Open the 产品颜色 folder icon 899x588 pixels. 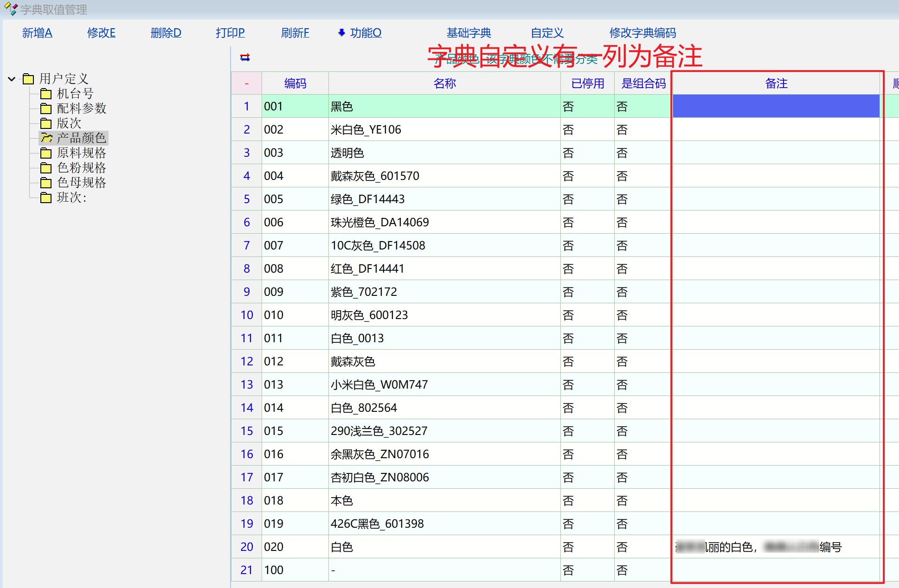click(x=46, y=138)
